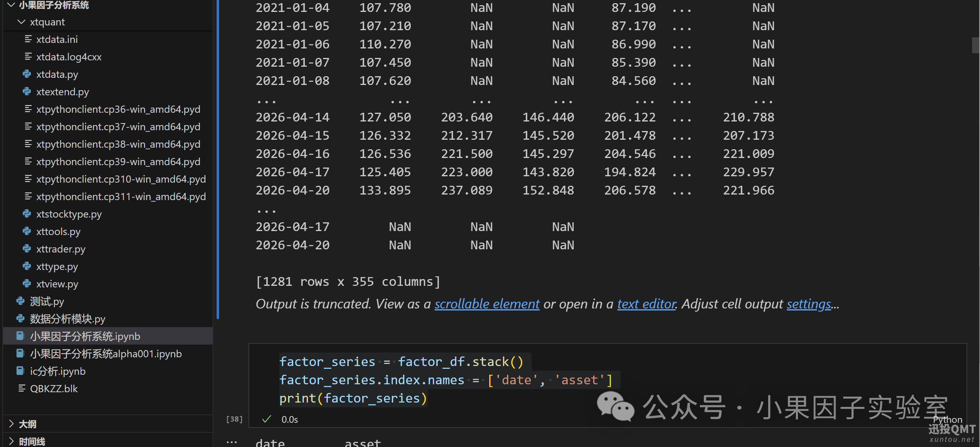
Task: Open cell output settings link
Action: click(x=809, y=304)
